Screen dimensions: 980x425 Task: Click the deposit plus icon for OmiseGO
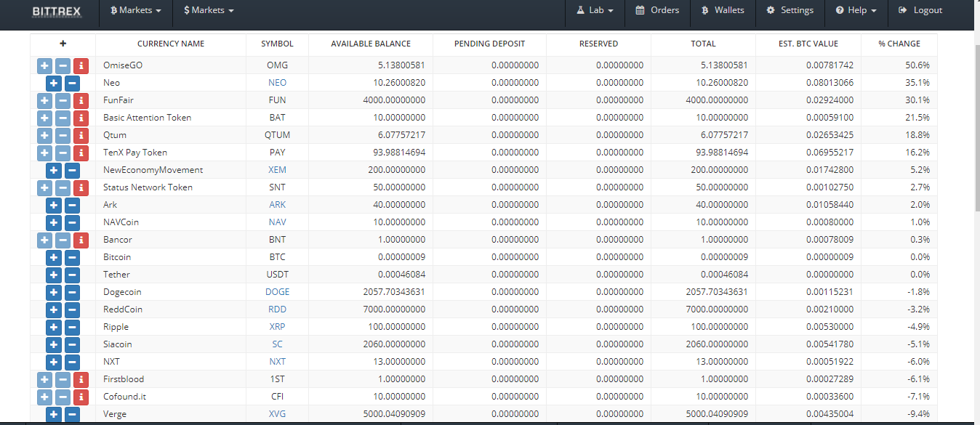[44, 65]
